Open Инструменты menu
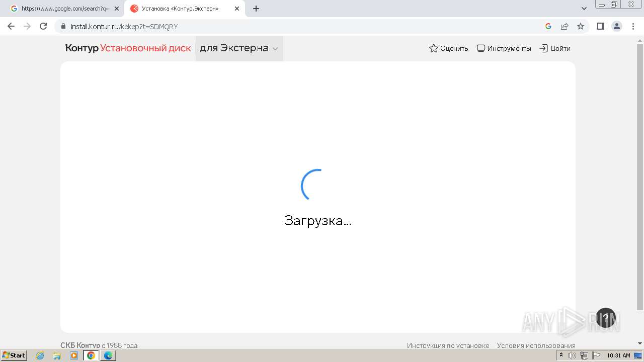 pos(504,48)
